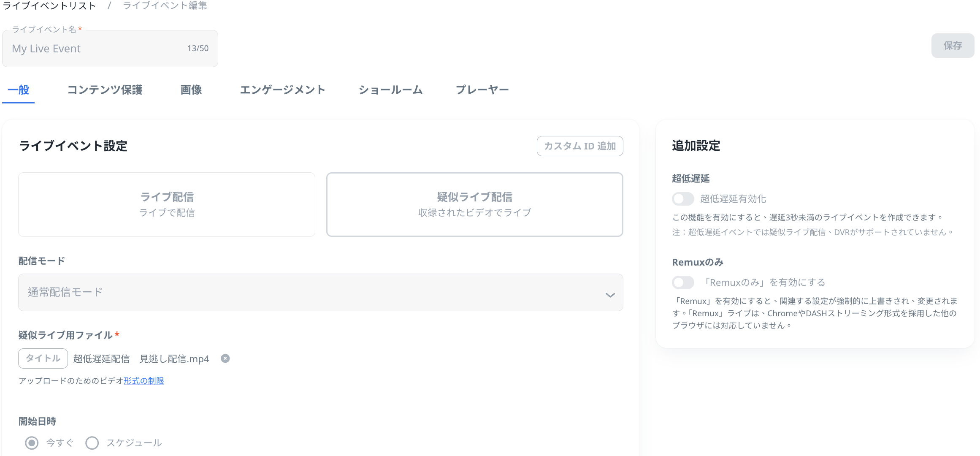Image resolution: width=980 pixels, height=456 pixels.
Task: Select the スケジュール radio option
Action: (x=92, y=443)
